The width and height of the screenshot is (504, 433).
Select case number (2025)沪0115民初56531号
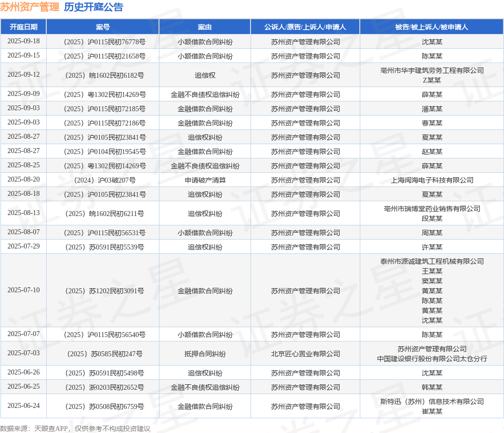(x=104, y=233)
